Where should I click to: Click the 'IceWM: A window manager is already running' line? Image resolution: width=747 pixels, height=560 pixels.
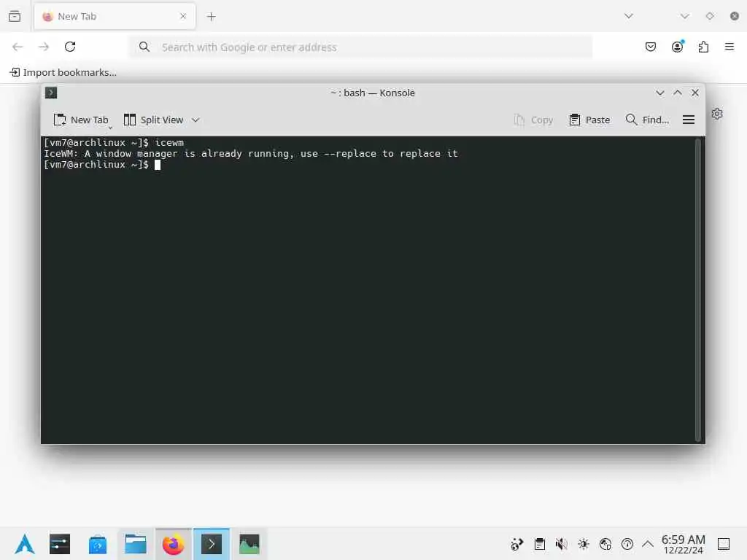(x=251, y=153)
